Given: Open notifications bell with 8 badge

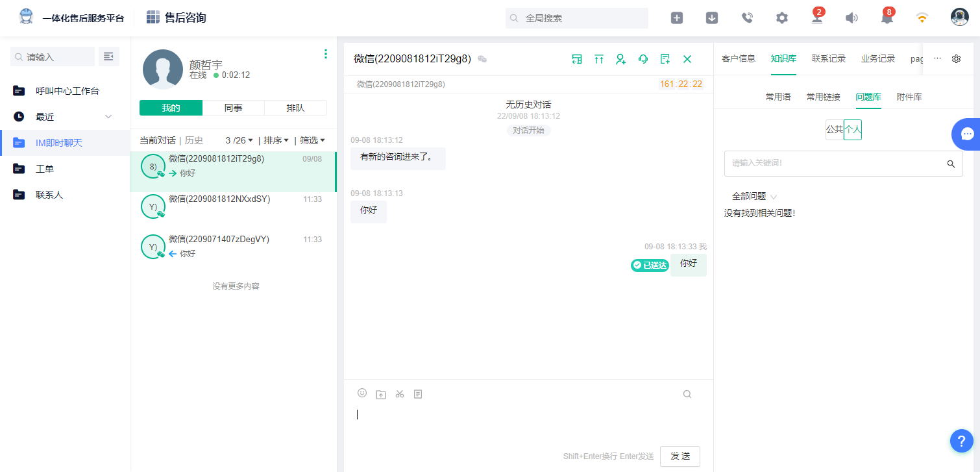Looking at the screenshot, I should click(x=887, y=18).
